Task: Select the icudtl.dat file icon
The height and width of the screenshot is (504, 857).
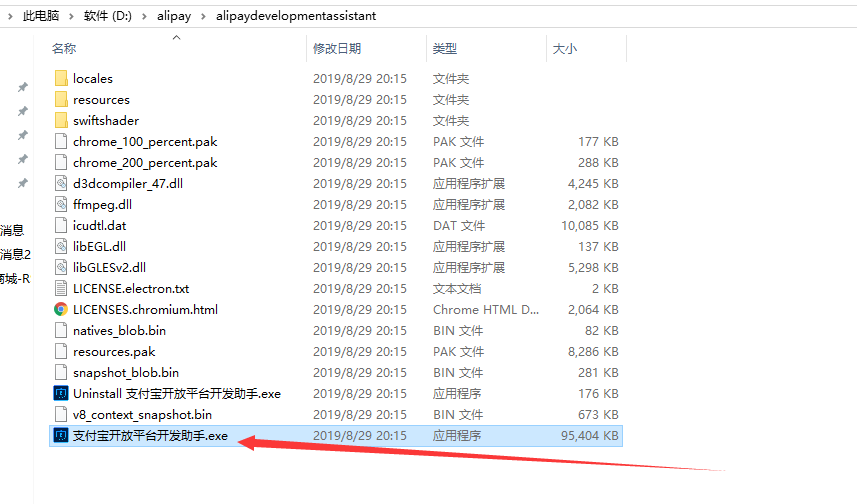Action: (61, 225)
